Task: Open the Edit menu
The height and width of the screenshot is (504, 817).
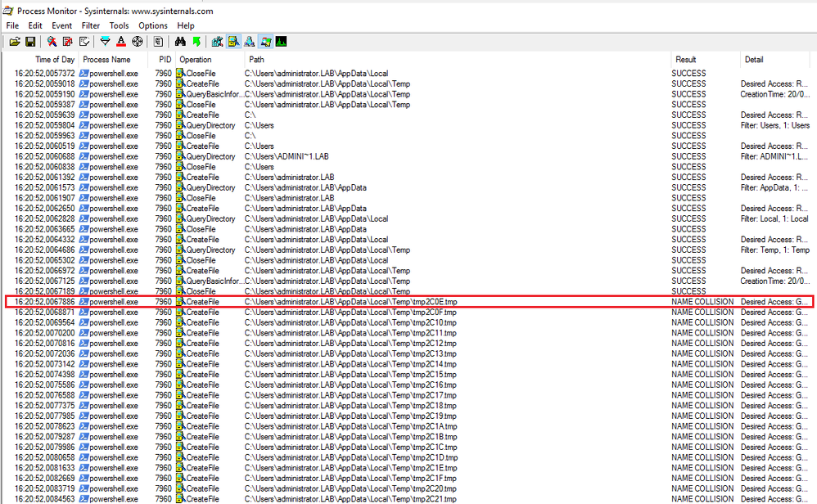Action: pos(35,25)
